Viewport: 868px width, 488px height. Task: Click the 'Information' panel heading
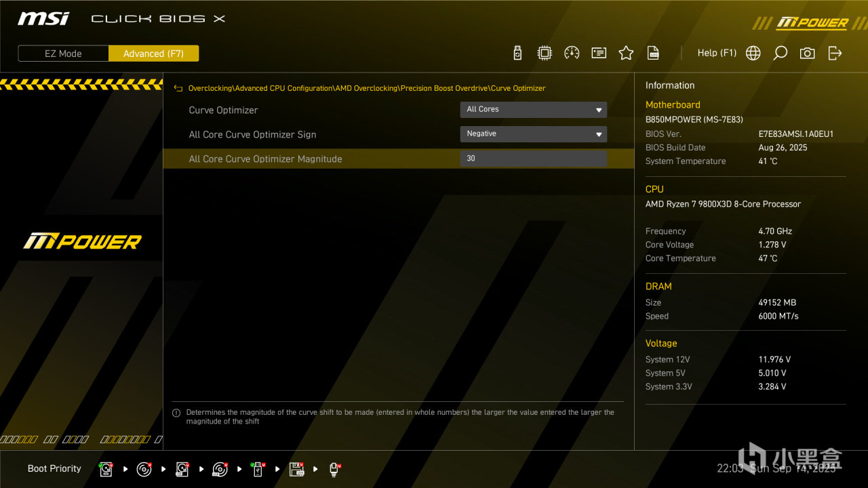[670, 85]
